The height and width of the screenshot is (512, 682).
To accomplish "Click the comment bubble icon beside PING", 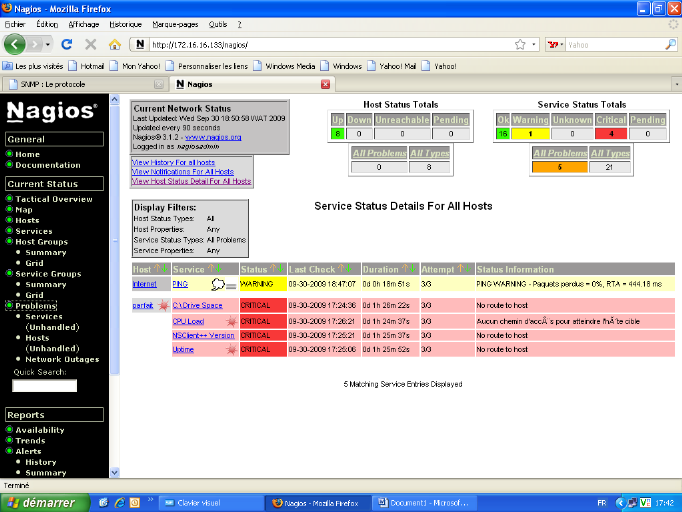I will coord(218,285).
